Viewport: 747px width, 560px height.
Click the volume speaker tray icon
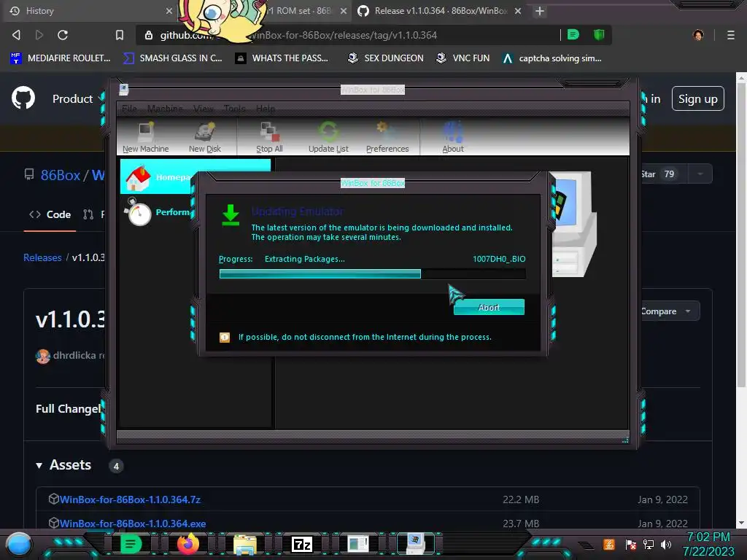click(x=666, y=544)
